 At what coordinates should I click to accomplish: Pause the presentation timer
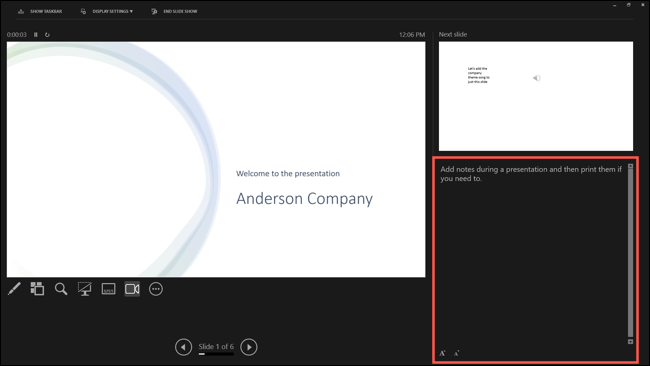click(x=36, y=35)
